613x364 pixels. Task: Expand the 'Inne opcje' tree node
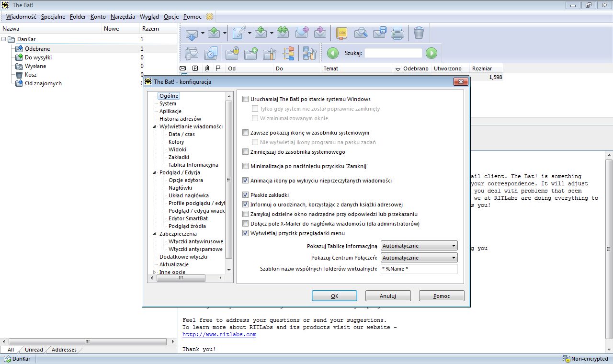pyautogui.click(x=155, y=272)
